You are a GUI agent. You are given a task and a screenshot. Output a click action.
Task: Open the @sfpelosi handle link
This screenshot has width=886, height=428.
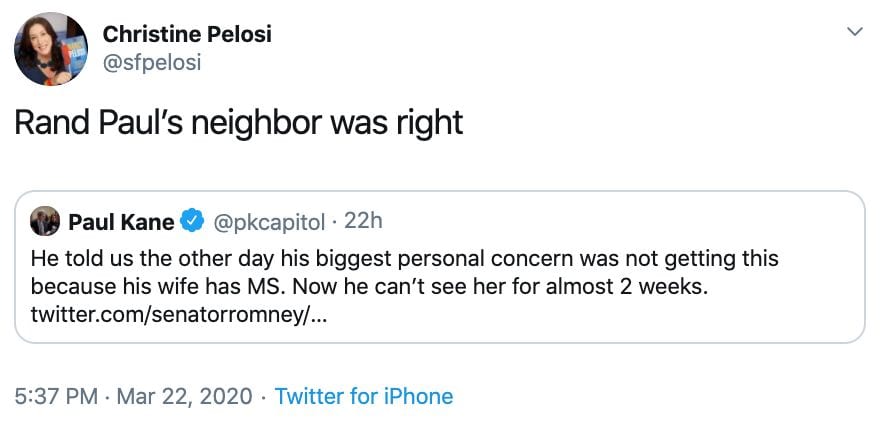152,62
